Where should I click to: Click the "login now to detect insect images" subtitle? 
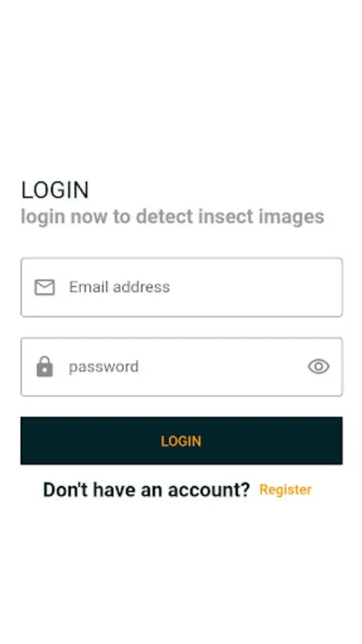coord(172,216)
